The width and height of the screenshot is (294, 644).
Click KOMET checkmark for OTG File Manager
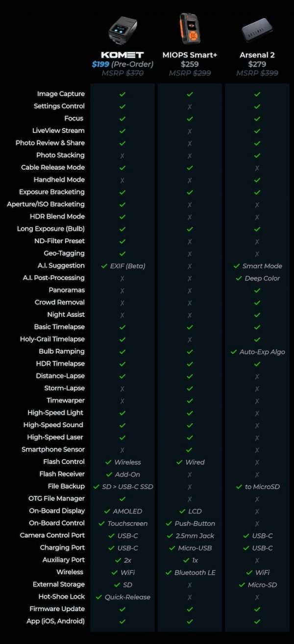pyautogui.click(x=122, y=499)
